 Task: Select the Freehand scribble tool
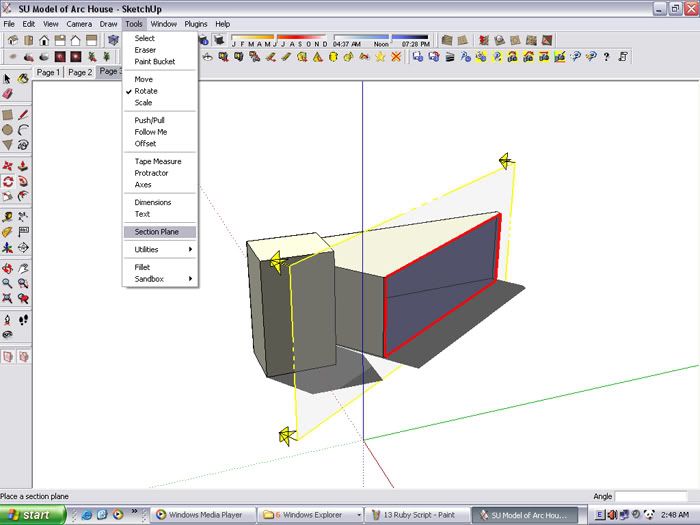click(x=23, y=145)
